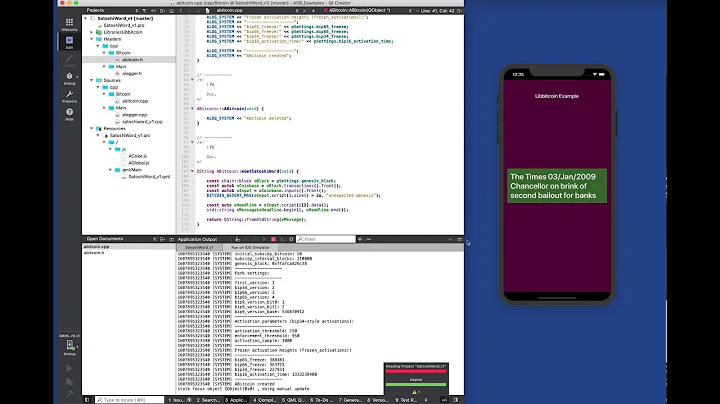720x404 pixels.
Task: Split the Open Documents panel
Action: tap(162, 239)
